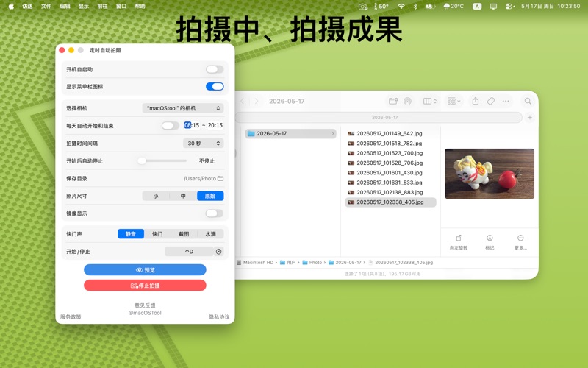
Task: Clear the 开始/停止 shortcut with the x icon
Action: (218, 251)
